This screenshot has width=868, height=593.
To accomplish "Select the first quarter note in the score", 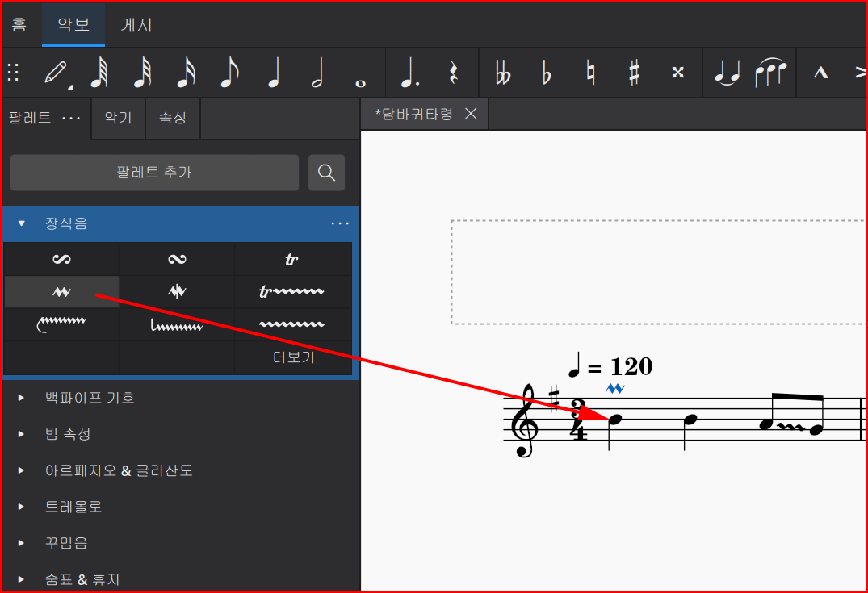I will click(x=615, y=420).
